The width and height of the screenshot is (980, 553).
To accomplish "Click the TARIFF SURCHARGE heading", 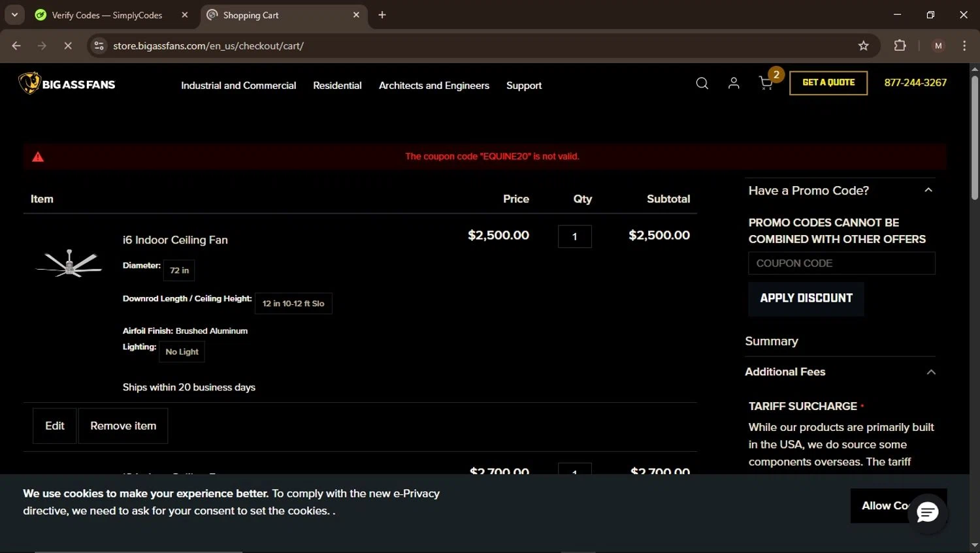I will click(803, 406).
